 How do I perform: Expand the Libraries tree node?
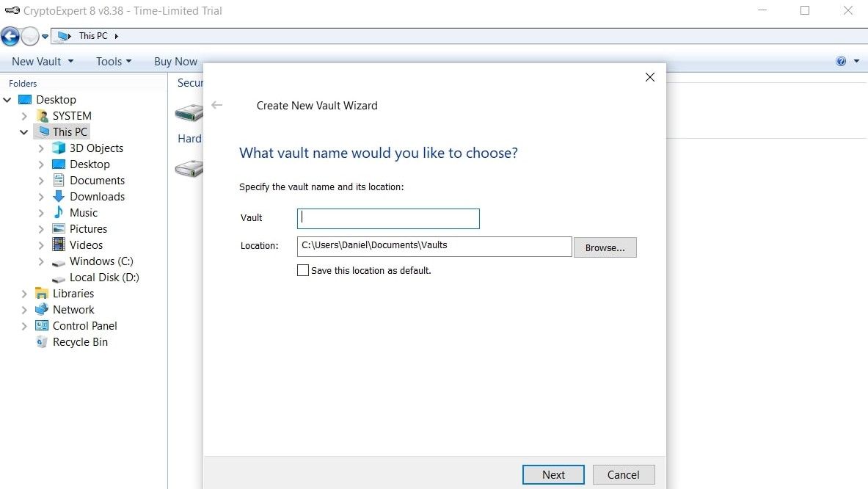[x=24, y=293]
